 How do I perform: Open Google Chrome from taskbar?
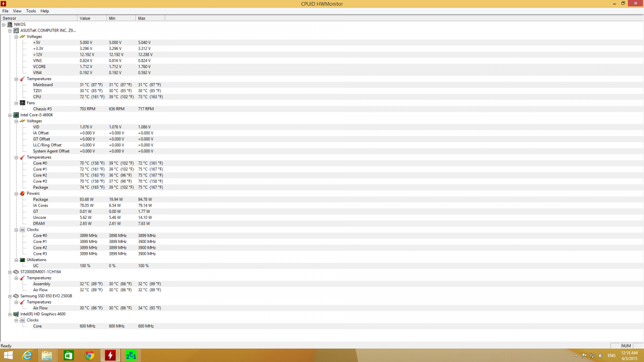pyautogui.click(x=90, y=356)
